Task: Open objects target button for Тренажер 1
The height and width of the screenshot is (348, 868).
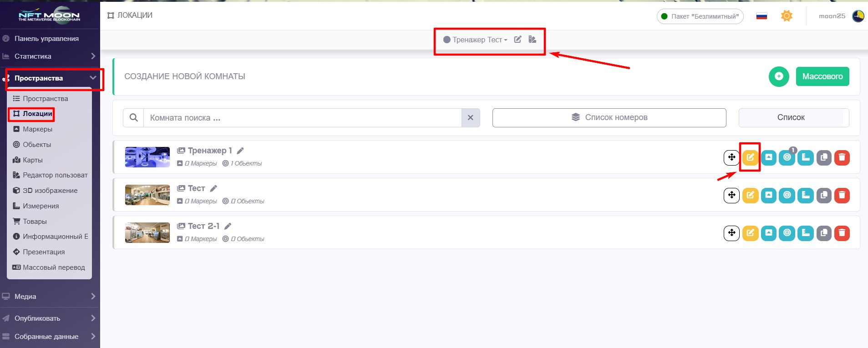Action: pyautogui.click(x=787, y=157)
